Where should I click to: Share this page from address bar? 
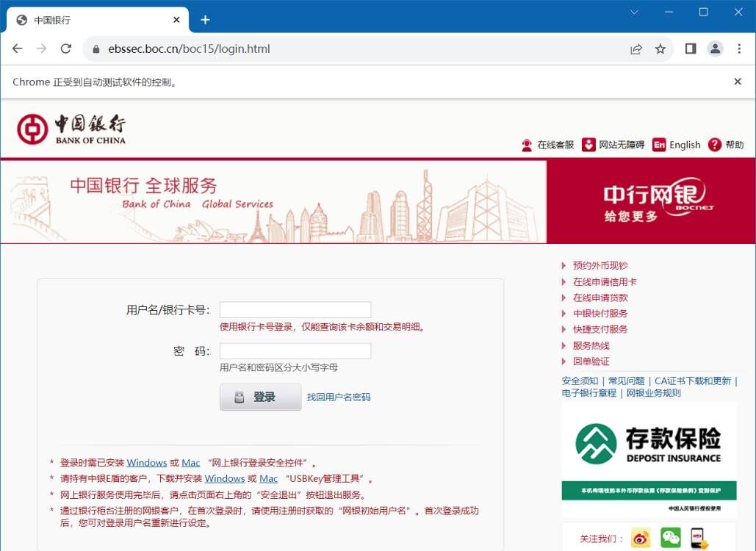pos(636,48)
